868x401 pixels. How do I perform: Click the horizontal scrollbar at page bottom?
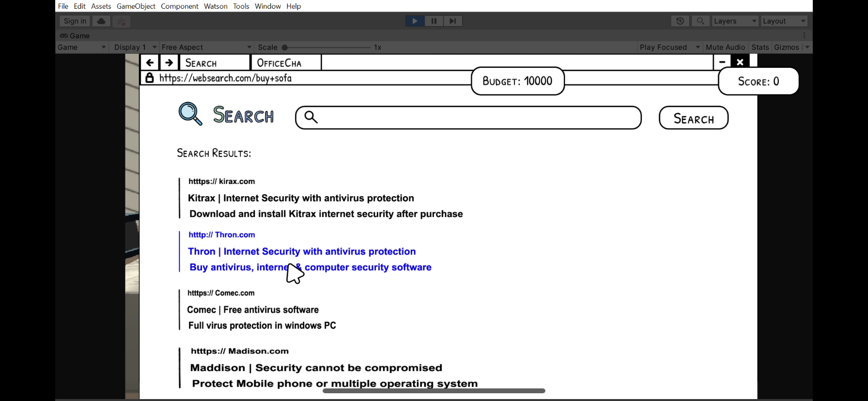(434, 391)
